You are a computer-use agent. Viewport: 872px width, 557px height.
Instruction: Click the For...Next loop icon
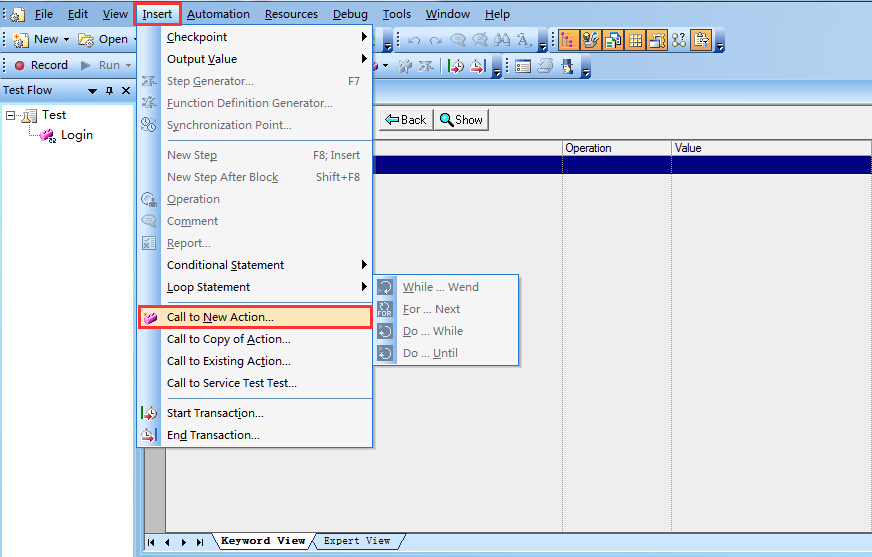pos(385,309)
